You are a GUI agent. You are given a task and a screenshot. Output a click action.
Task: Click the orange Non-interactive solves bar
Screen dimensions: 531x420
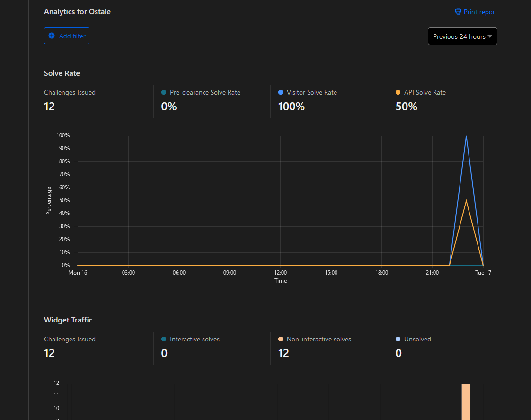pos(466,402)
